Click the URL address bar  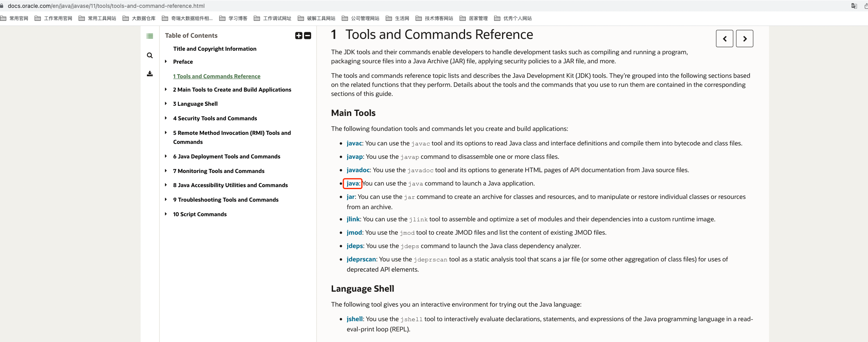(106, 6)
